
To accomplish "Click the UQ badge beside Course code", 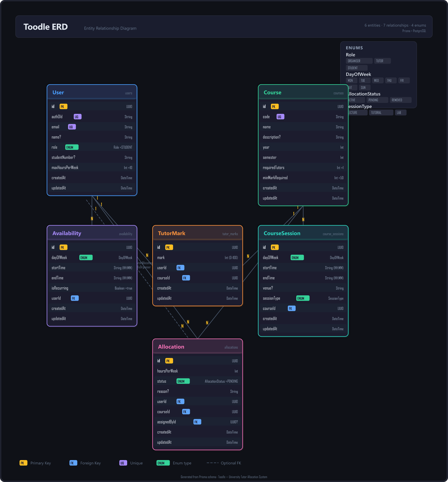I will pyautogui.click(x=280, y=117).
